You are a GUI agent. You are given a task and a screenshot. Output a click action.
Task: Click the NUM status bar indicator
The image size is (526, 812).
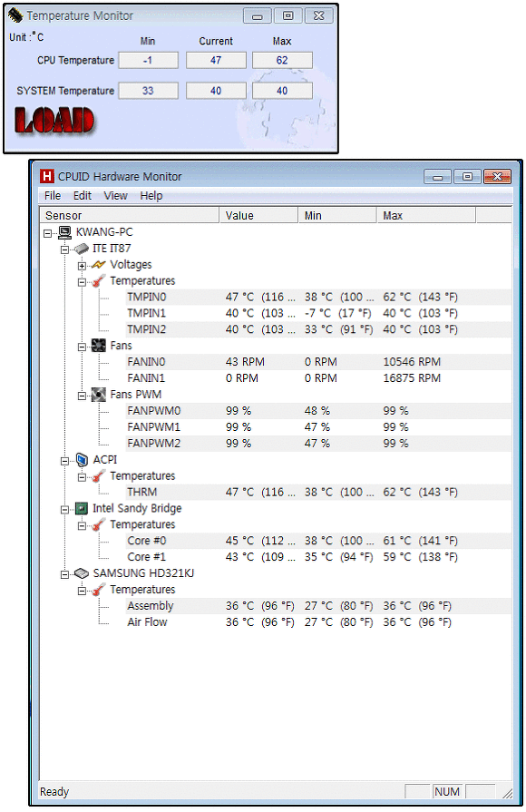click(x=447, y=792)
